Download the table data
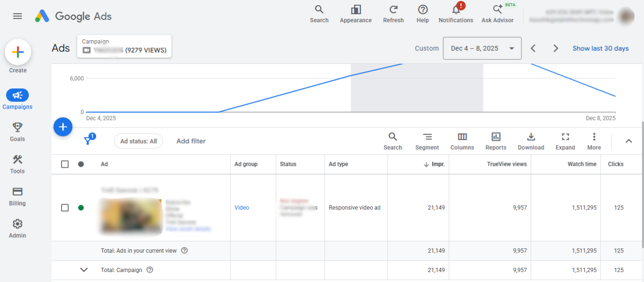This screenshot has width=644, height=282. (x=531, y=141)
